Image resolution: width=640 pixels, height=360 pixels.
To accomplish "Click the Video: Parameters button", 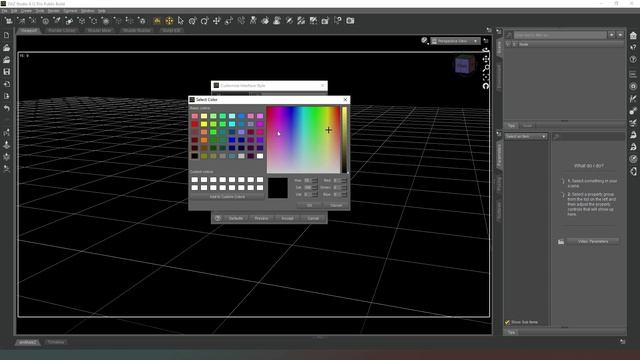I will [593, 242].
